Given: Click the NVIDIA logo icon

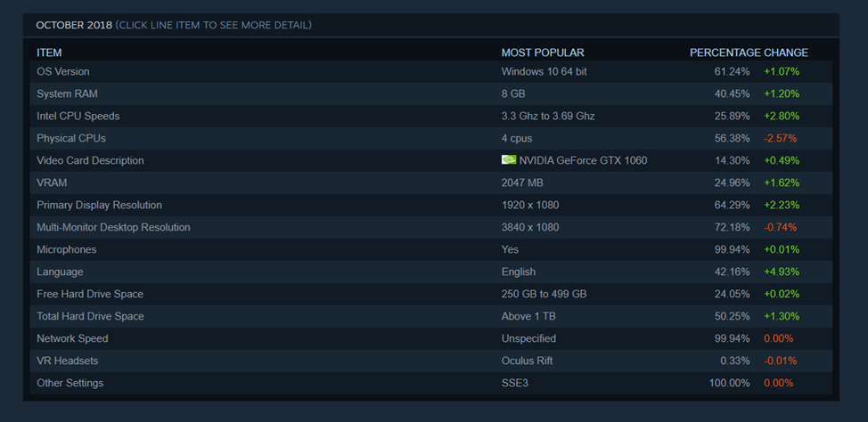Looking at the screenshot, I should click(509, 160).
